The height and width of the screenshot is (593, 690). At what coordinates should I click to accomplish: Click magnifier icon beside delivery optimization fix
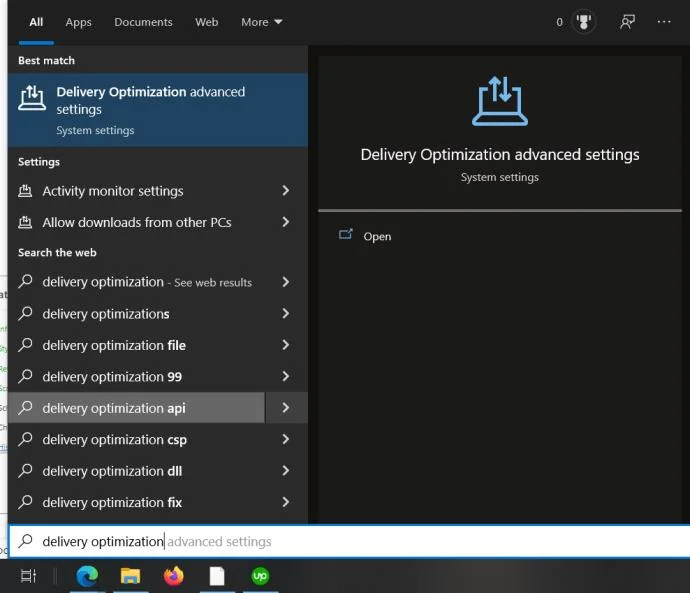point(26,502)
